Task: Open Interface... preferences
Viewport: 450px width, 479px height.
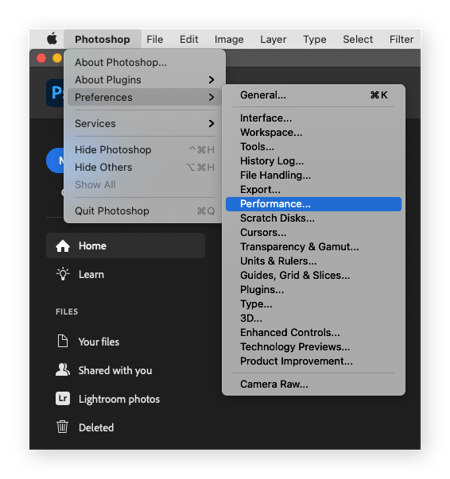Action: (x=313, y=118)
